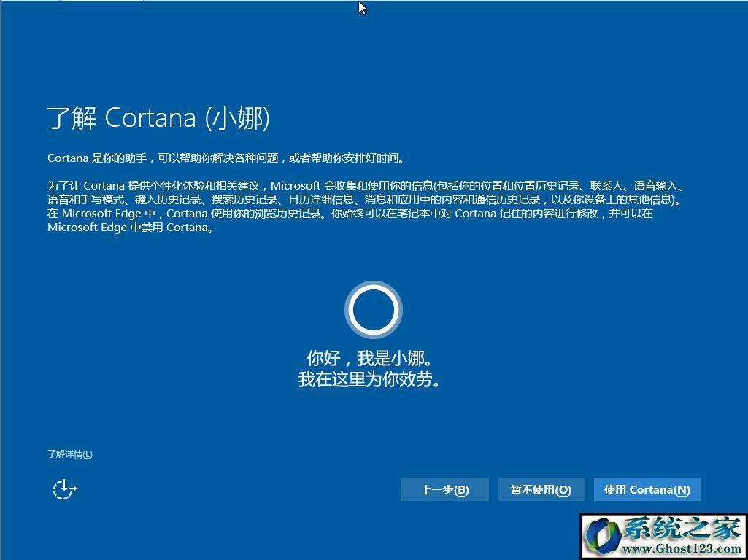Click the paragraph line starting 为了让 Cortana

click(x=367, y=186)
